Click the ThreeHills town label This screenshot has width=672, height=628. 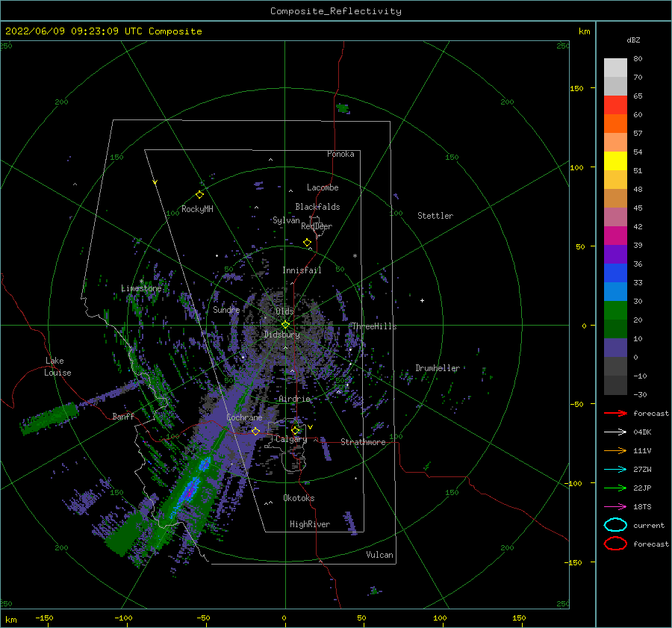click(375, 326)
